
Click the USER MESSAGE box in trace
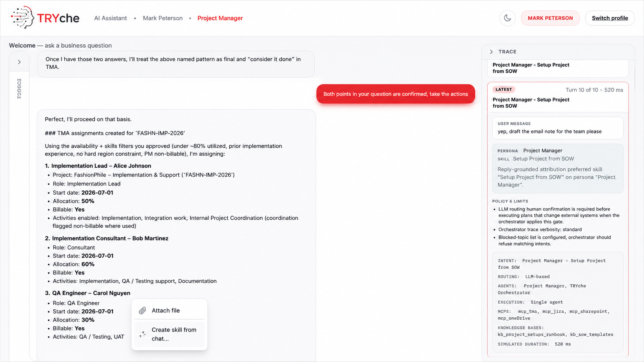pos(558,128)
